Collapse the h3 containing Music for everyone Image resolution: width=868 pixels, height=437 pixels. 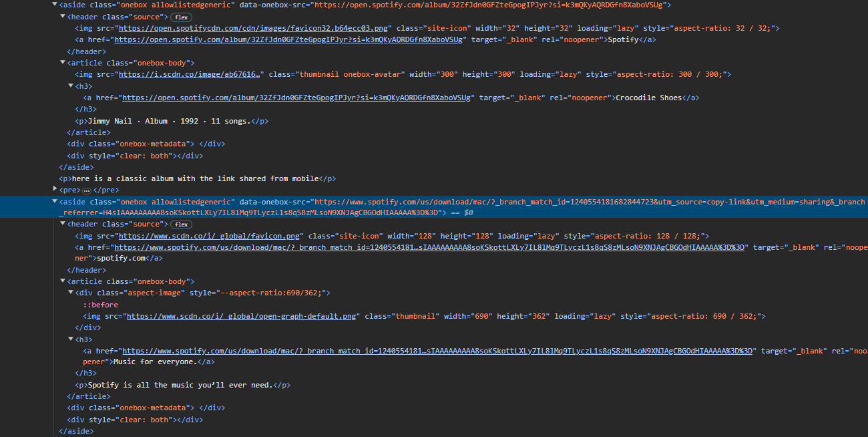(71, 339)
